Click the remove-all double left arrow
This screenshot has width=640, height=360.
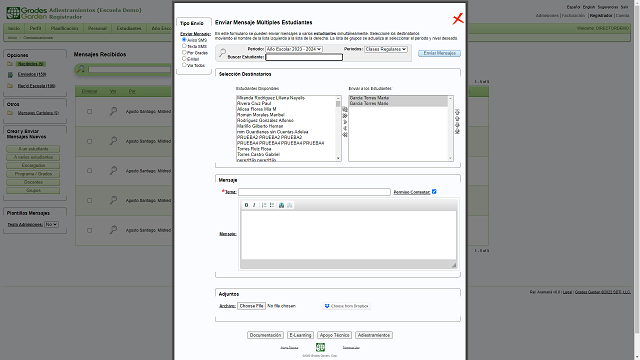(345, 134)
